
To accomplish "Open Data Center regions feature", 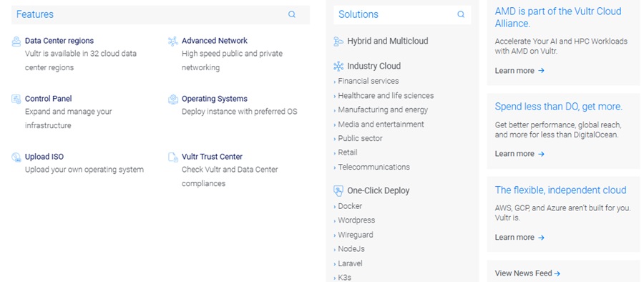I will tap(59, 41).
